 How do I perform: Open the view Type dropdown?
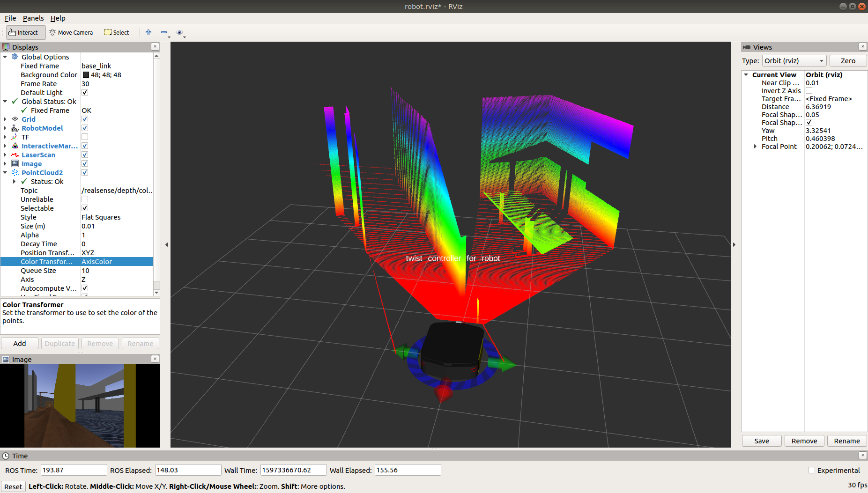coord(794,61)
